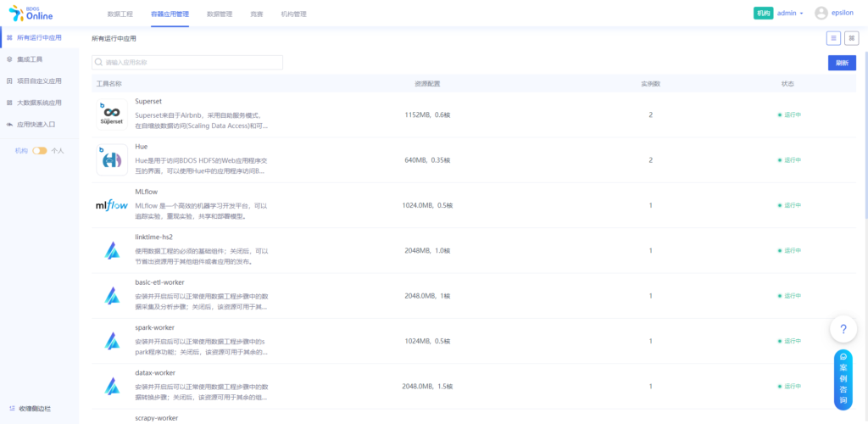Open 项目自定义应用 in the sidebar

point(39,81)
